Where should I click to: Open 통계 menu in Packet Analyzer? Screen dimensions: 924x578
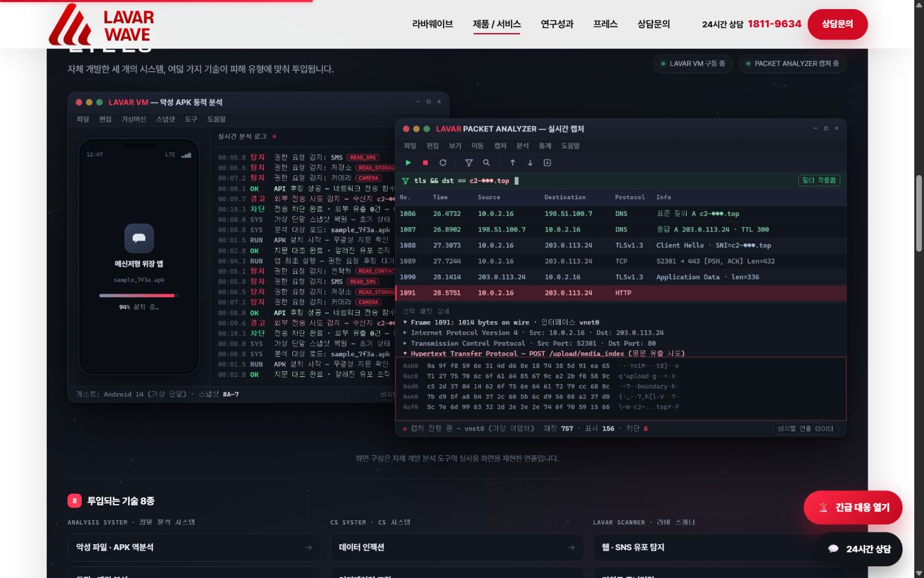545,146
